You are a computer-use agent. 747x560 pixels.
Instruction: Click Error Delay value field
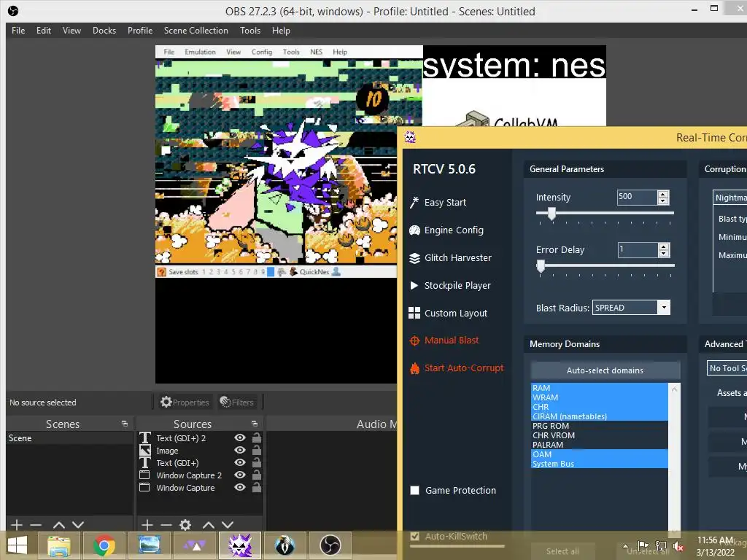point(638,250)
